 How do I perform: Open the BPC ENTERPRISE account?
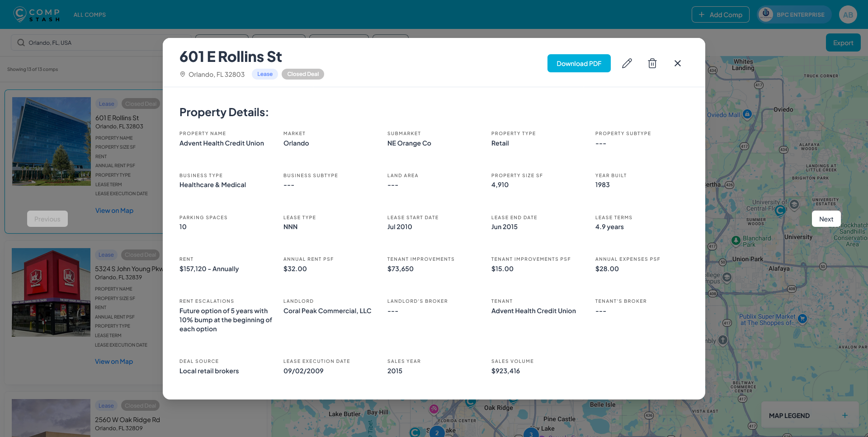click(x=794, y=14)
